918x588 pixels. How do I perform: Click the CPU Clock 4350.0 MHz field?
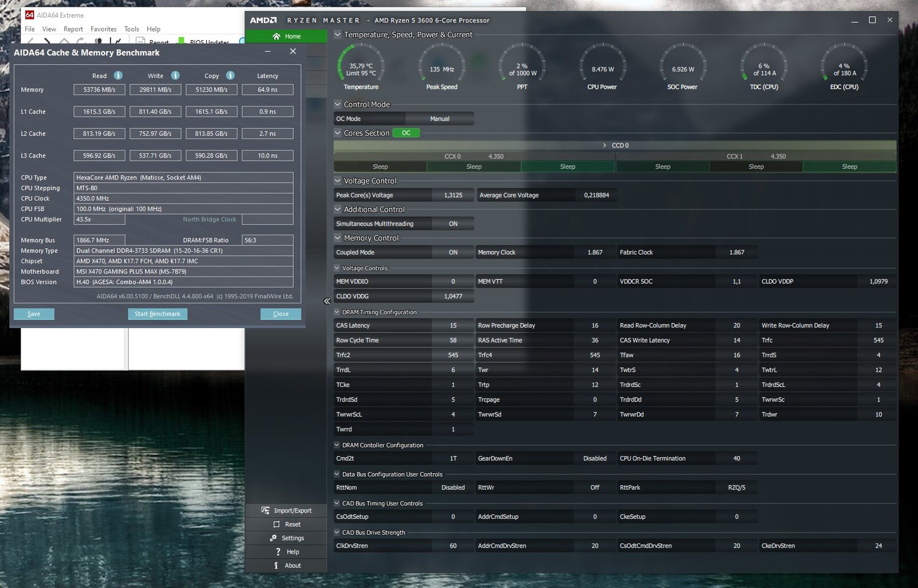point(184,198)
